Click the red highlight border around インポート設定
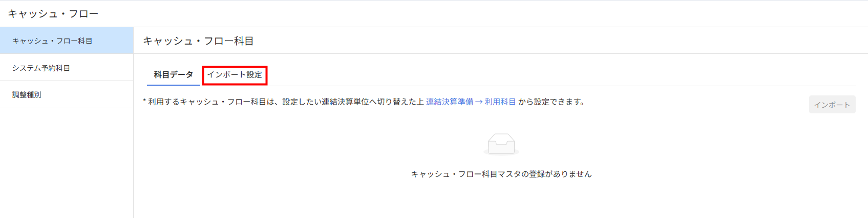The width and height of the screenshot is (868, 218). tap(235, 67)
